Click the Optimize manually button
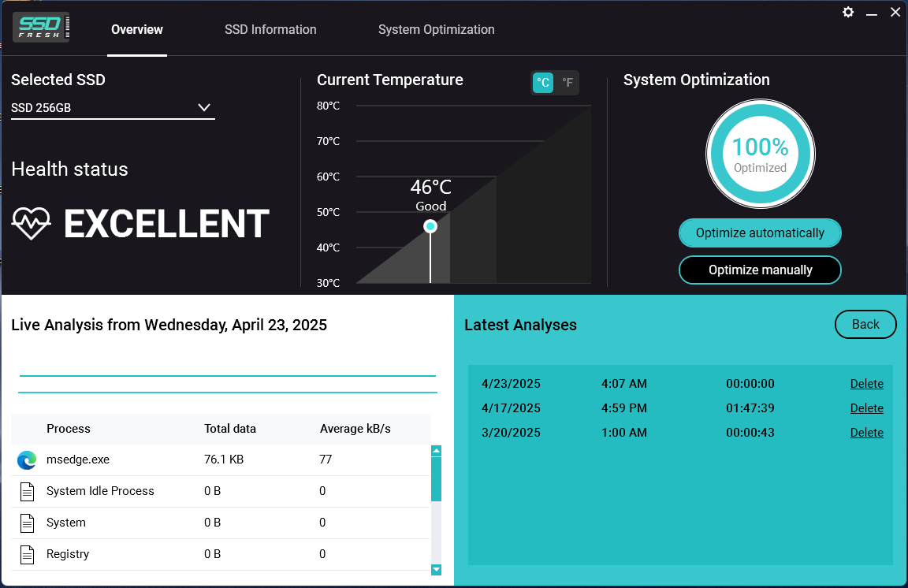Viewport: 908px width, 588px height. pyautogui.click(x=760, y=270)
